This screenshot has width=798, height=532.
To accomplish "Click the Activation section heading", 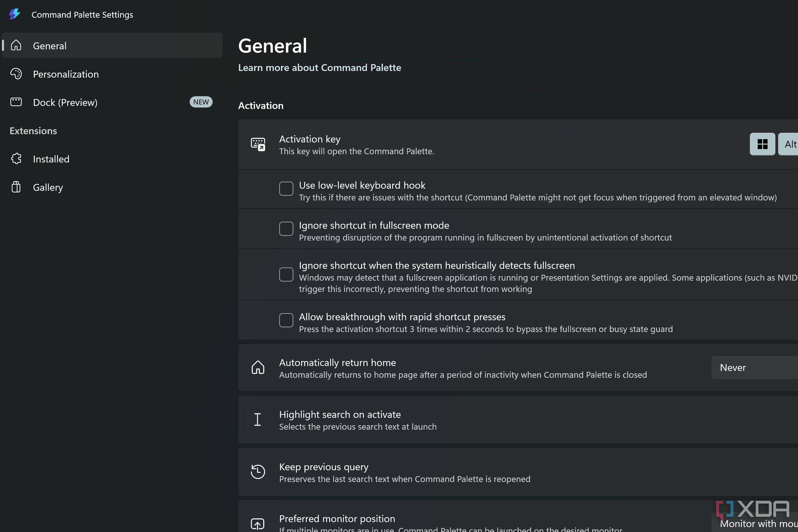I will (x=261, y=105).
